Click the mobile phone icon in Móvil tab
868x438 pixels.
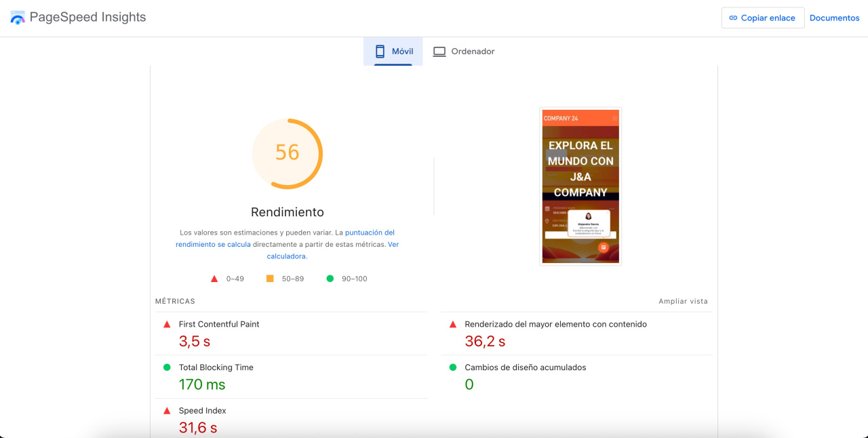pos(380,52)
